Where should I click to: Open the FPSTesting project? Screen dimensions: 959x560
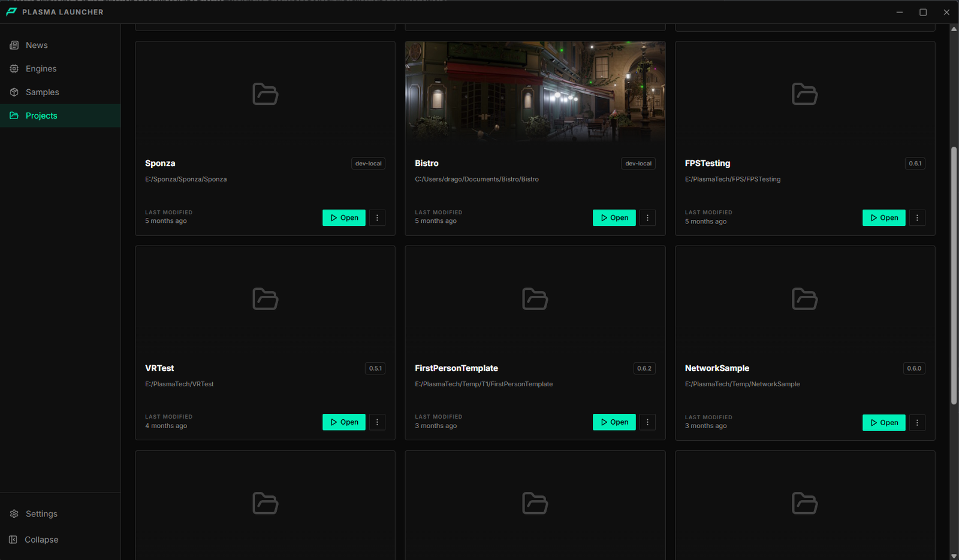point(884,218)
